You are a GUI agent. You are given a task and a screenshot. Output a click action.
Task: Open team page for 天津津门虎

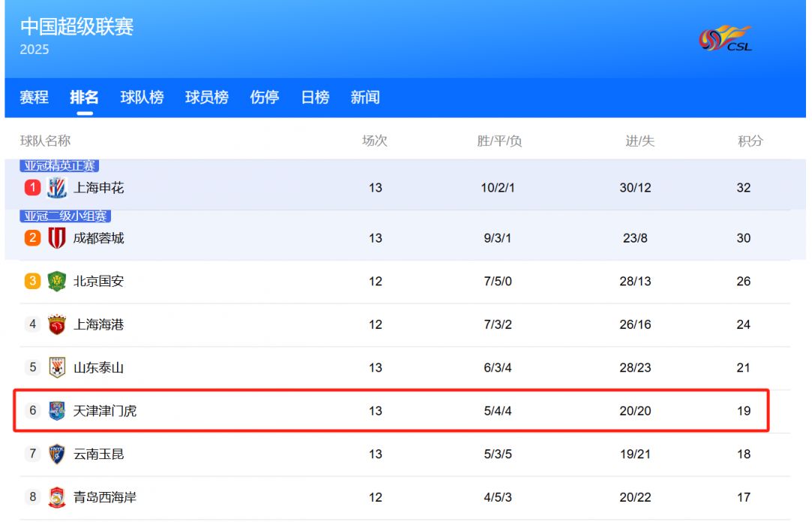coord(104,411)
